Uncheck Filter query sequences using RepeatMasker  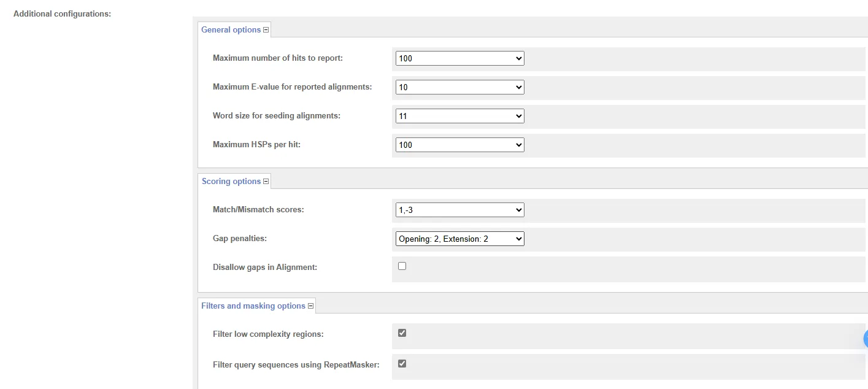(x=402, y=364)
